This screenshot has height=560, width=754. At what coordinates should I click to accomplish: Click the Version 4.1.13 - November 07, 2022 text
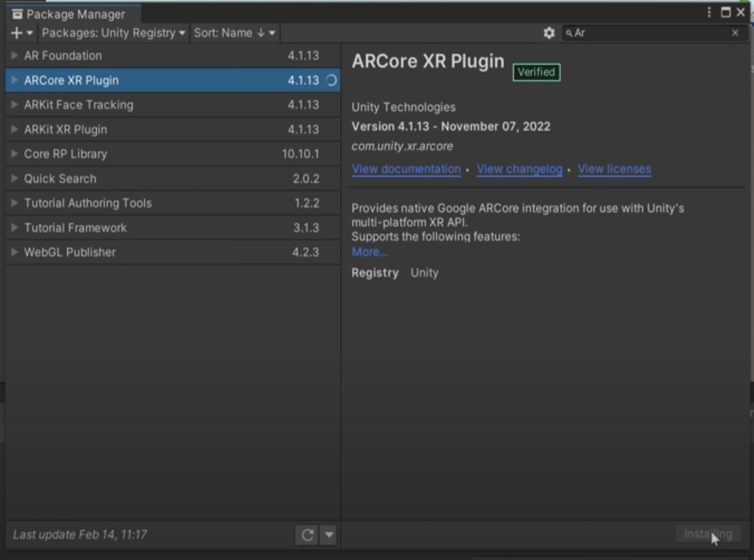tap(451, 127)
